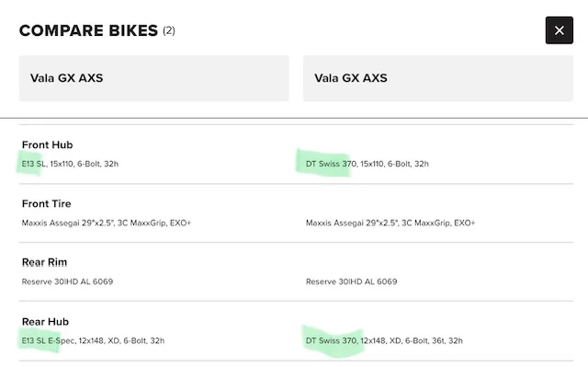The image size is (588, 367).
Task: Click the left front hub's 32h spoke count
Action: point(111,164)
